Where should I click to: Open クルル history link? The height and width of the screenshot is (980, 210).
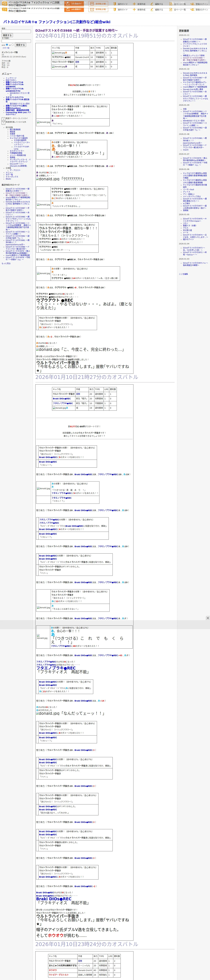186,228
